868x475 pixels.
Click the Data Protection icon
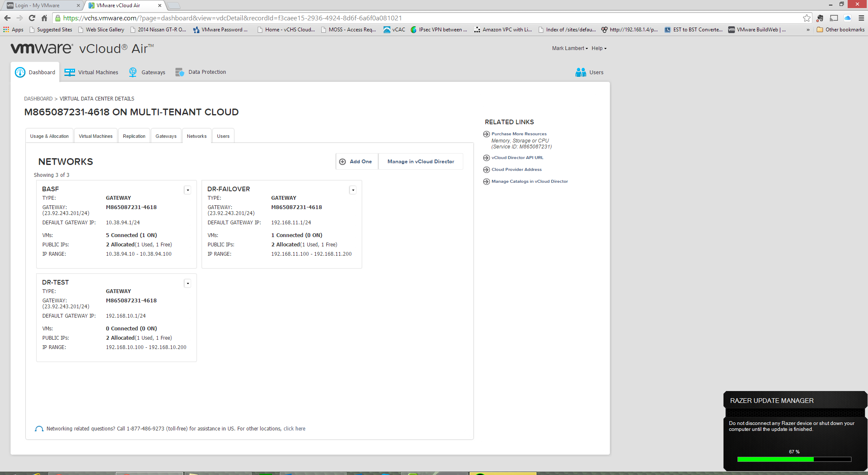tap(180, 72)
